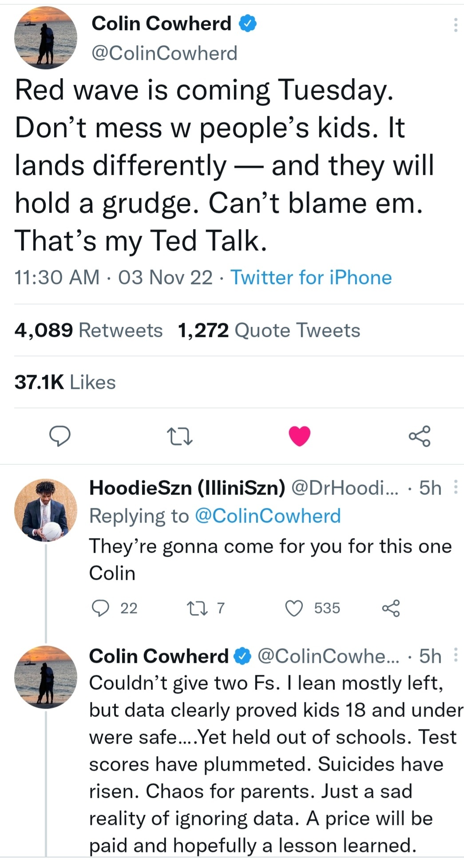The image size is (464, 868).
Task: Reply to Colin Cowherd's main tweet
Action: click(x=59, y=436)
